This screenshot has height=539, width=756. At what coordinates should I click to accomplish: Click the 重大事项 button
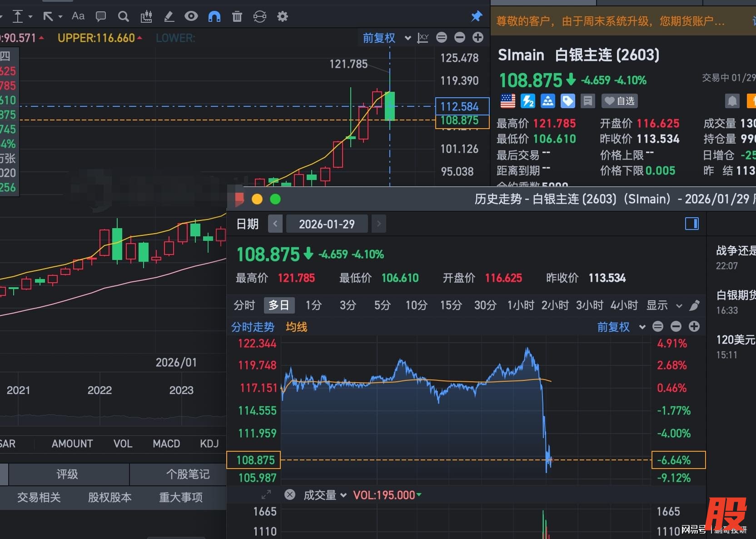click(x=181, y=497)
